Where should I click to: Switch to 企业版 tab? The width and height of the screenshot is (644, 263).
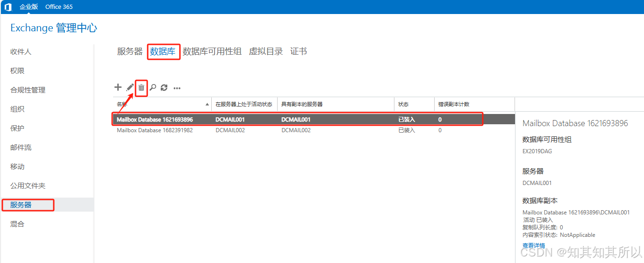[x=29, y=7]
